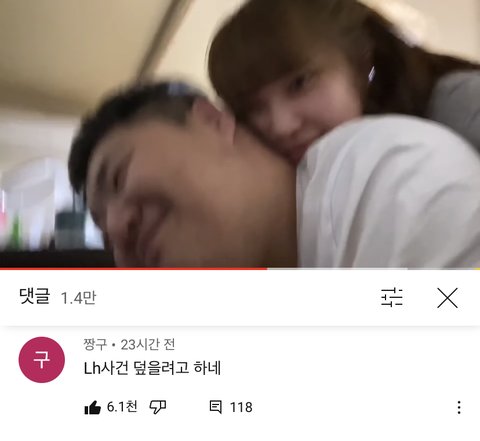Tap the 23시간 전 comment timestamp

(x=148, y=344)
